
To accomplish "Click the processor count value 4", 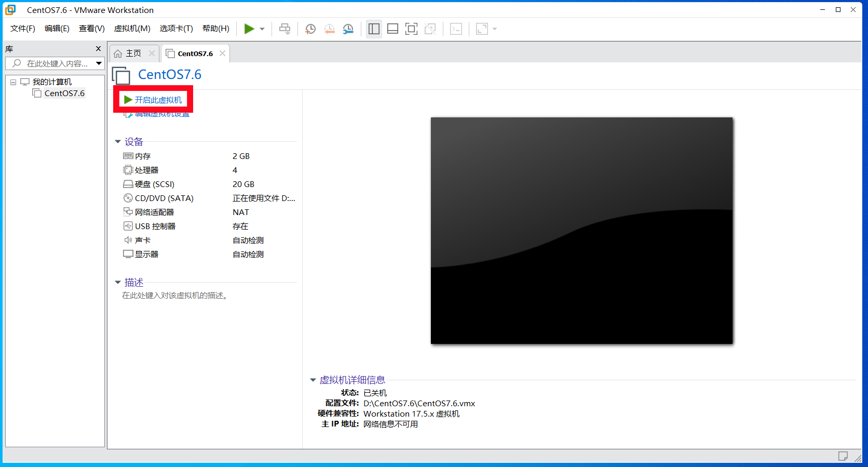I will (x=235, y=170).
